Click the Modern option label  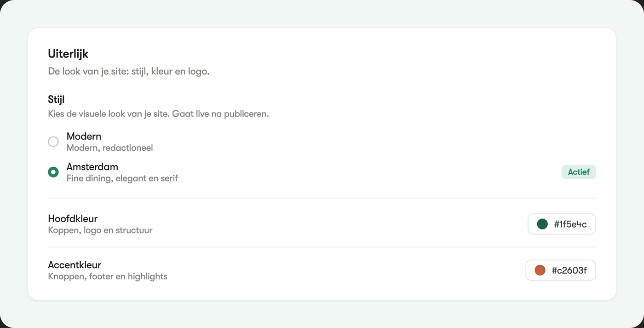[84, 136]
